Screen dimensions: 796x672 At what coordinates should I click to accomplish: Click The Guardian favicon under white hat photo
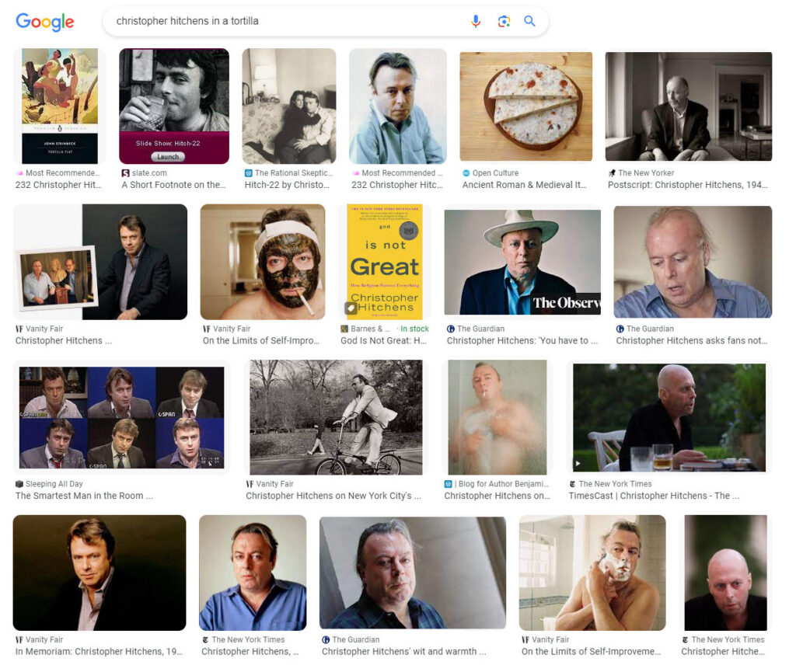(451, 329)
